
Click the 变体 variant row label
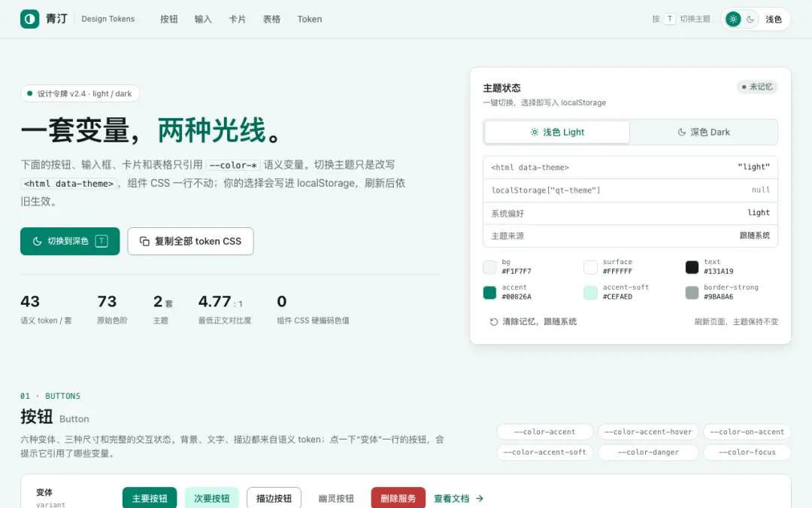coord(51,497)
